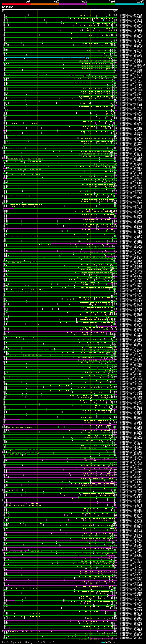The width and height of the screenshot is (146, 644).
Task: Click the label UniRef100_Q2MH46
Action: point(131,50)
